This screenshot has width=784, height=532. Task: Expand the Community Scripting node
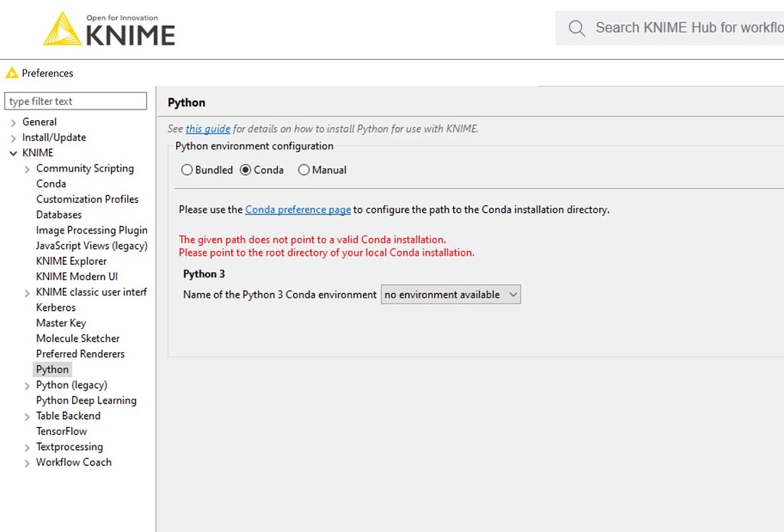point(28,169)
